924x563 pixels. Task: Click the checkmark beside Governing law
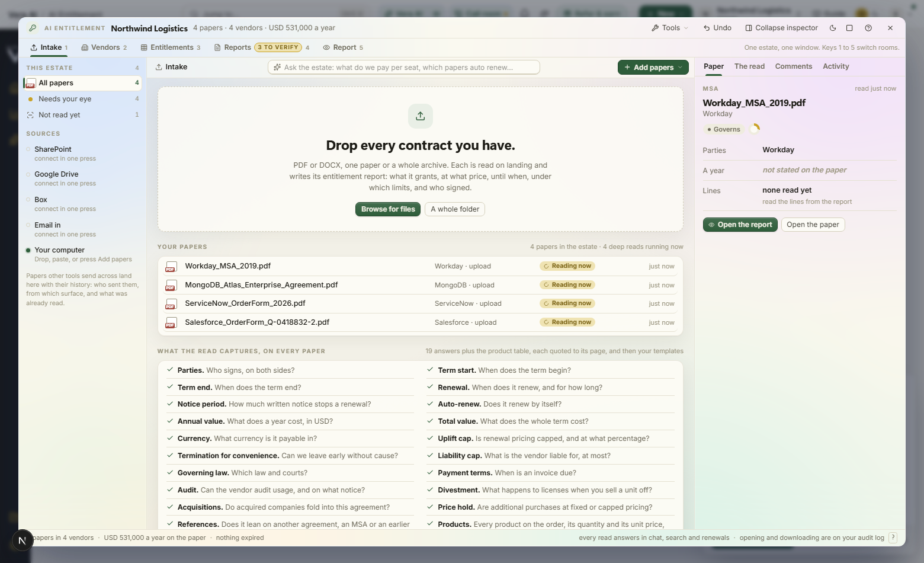170,472
